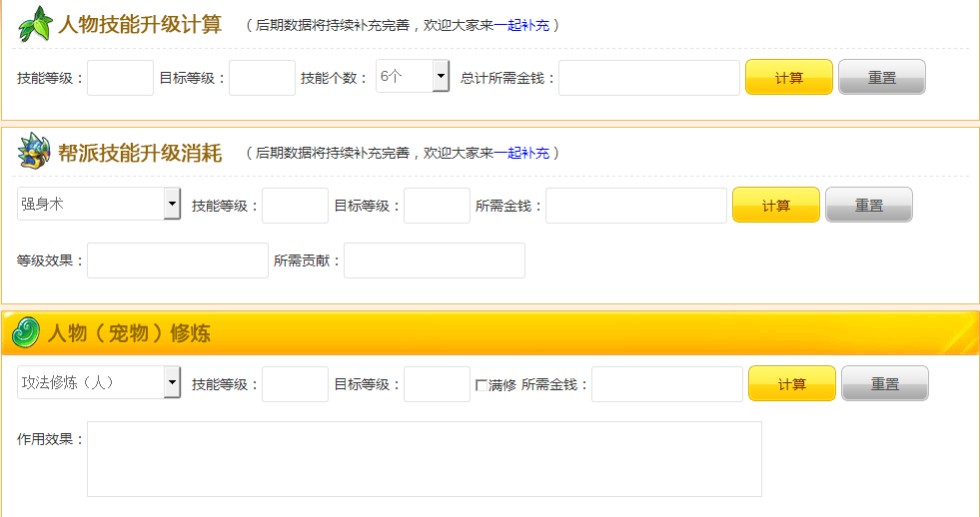
Task: Click the green jade icon beside 人物（宠物）修炼
Action: 26,331
